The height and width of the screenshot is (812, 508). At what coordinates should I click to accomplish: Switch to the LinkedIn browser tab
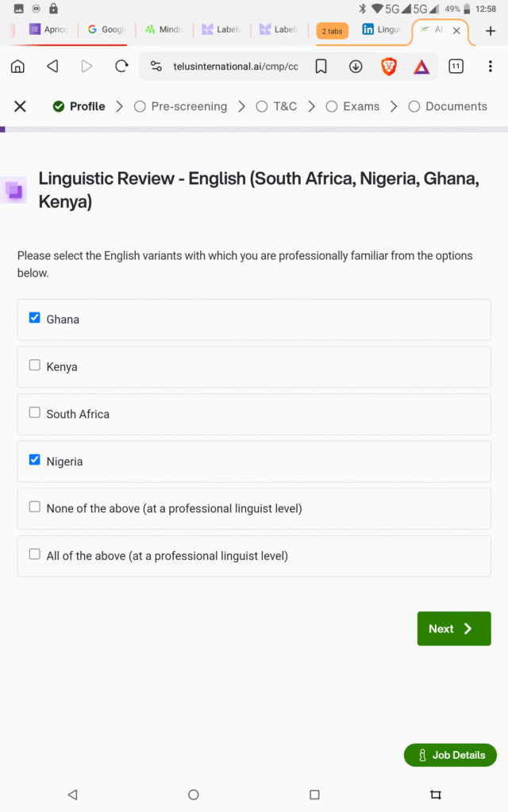381,30
